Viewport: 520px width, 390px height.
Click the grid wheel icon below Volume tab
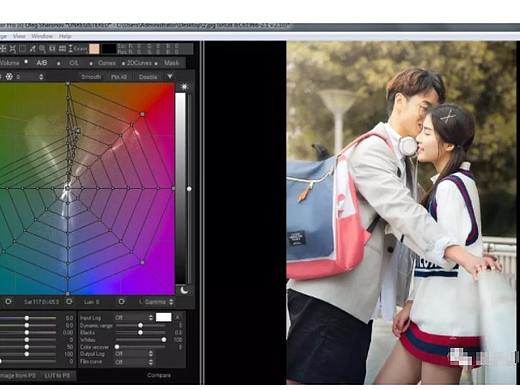(9, 77)
